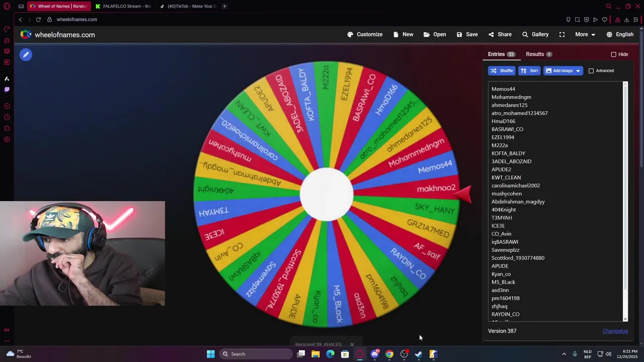
Task: Open Steam from taskbar
Action: point(419,354)
